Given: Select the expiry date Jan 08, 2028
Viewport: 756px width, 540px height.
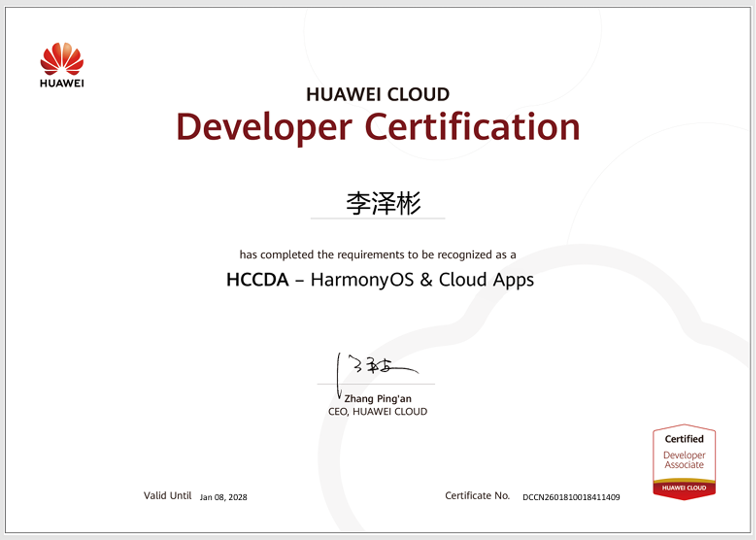Looking at the screenshot, I should point(224,497).
